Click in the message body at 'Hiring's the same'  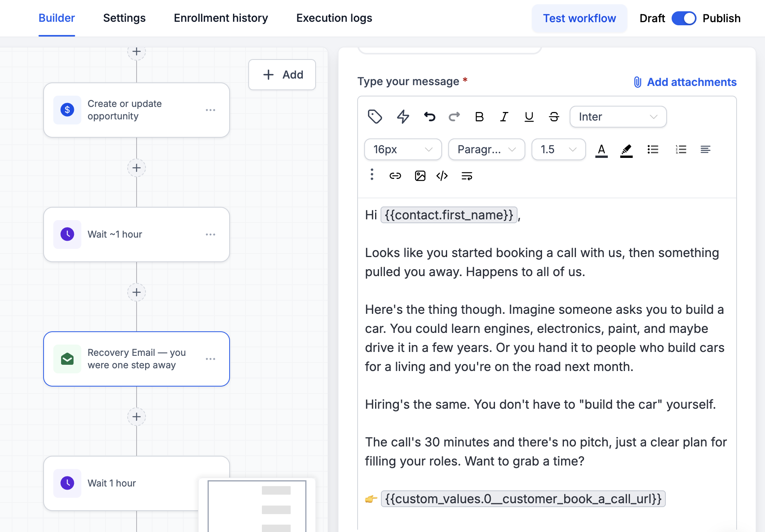tap(418, 404)
